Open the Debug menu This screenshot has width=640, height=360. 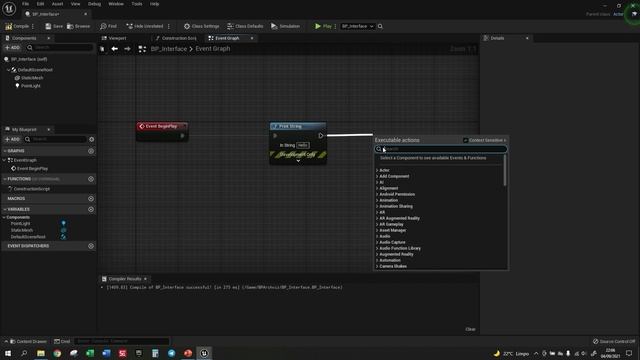click(x=94, y=4)
